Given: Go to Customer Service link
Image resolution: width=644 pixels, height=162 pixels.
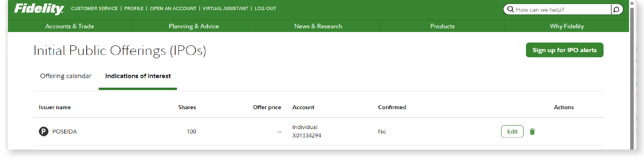Looking at the screenshot, I should (x=94, y=8).
